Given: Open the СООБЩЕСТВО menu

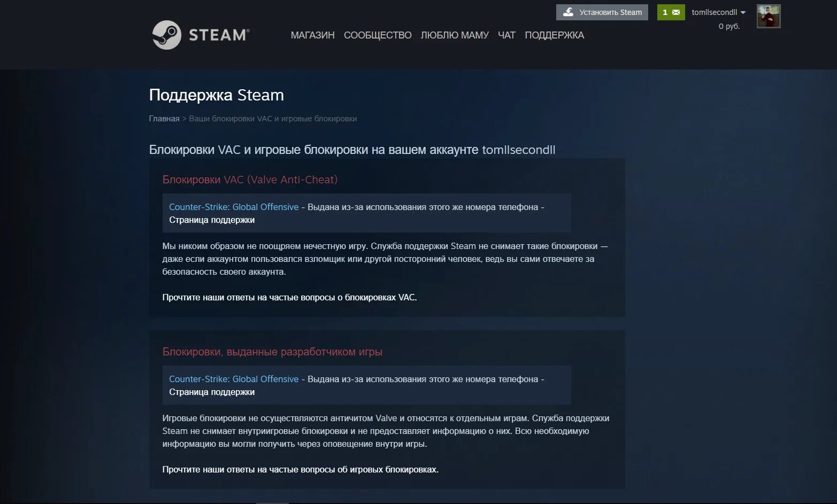Looking at the screenshot, I should point(378,35).
